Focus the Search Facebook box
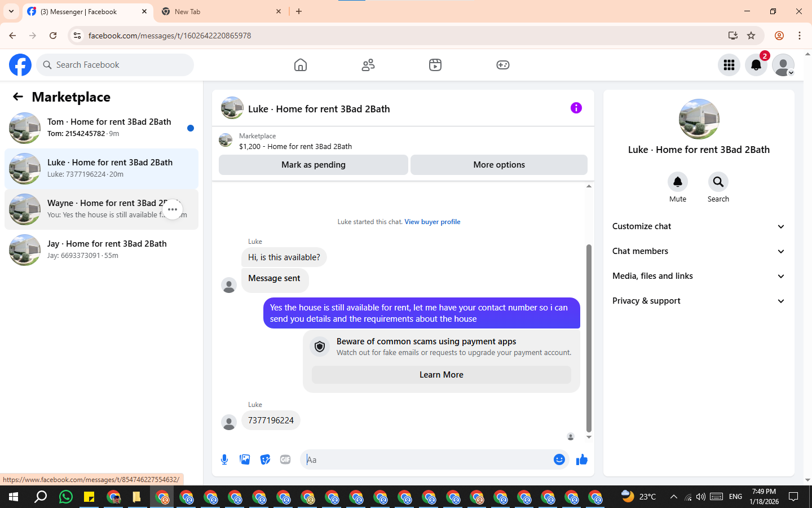The height and width of the screenshot is (508, 812). 115,65
